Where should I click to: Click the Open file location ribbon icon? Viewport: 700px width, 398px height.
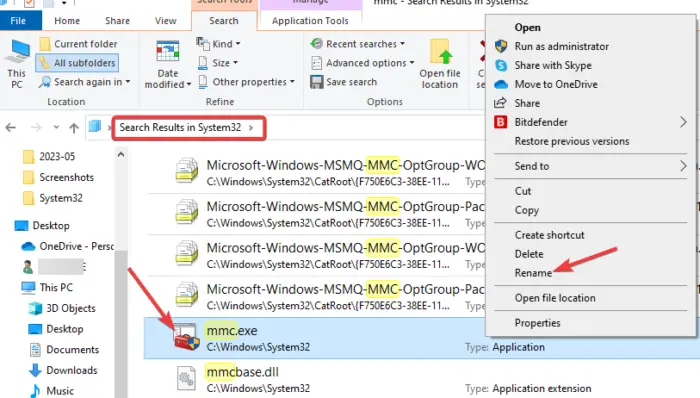pos(440,52)
